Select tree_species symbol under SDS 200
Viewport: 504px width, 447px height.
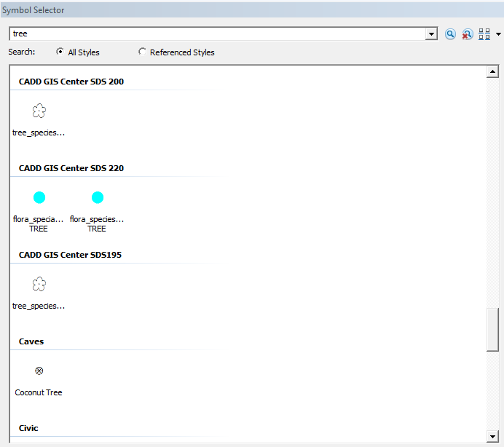[39, 111]
